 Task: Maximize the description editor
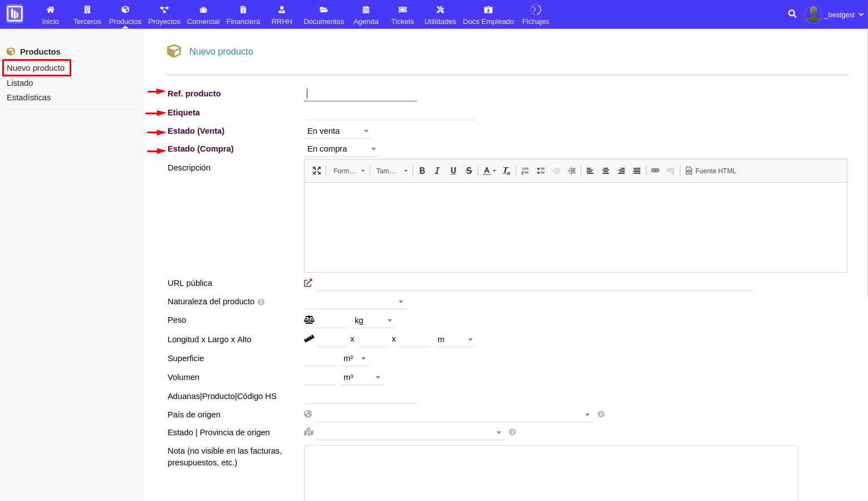coord(317,171)
